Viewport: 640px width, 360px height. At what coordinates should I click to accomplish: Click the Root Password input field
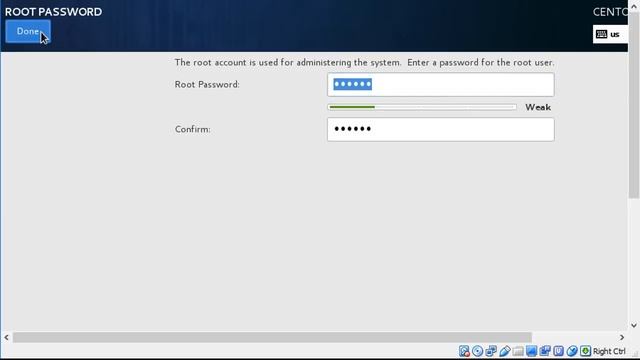440,84
